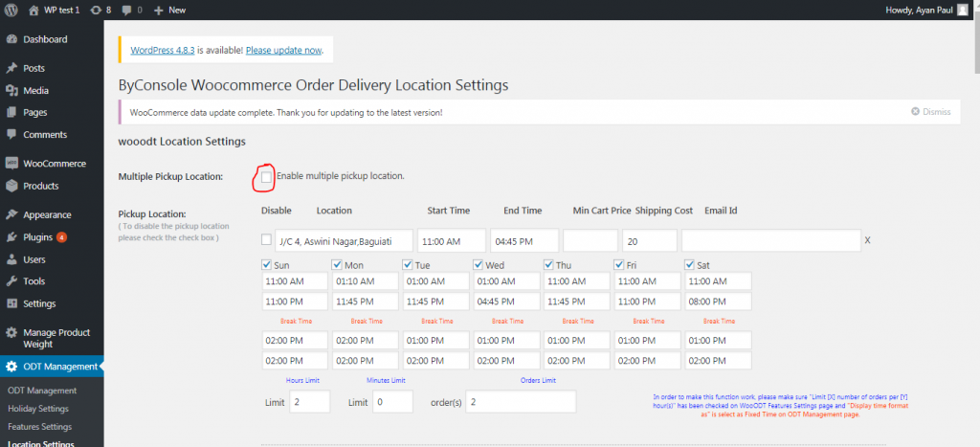Click the Tools wrench icon
This screenshot has height=447, width=980.
click(11, 281)
